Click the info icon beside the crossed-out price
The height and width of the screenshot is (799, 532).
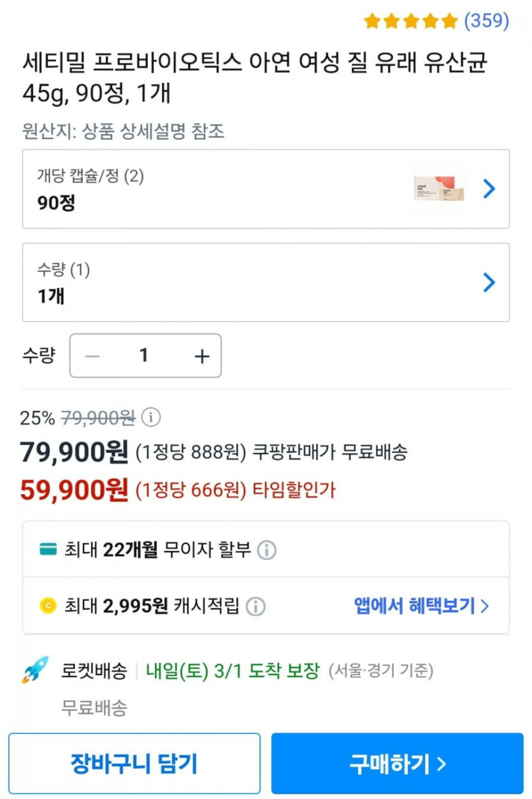pos(150,418)
